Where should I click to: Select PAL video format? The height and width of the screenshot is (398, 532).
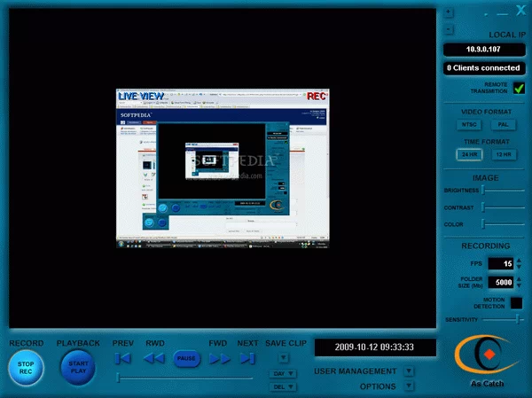[503, 124]
